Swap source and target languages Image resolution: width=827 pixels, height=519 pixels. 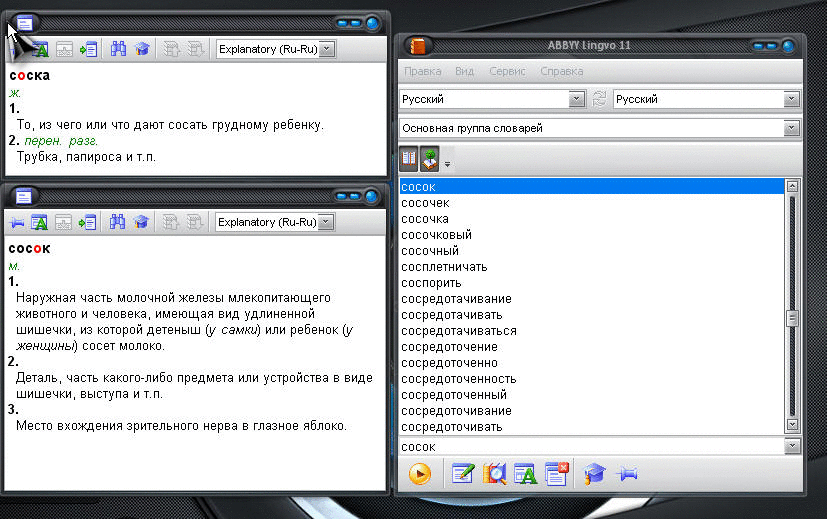point(599,99)
